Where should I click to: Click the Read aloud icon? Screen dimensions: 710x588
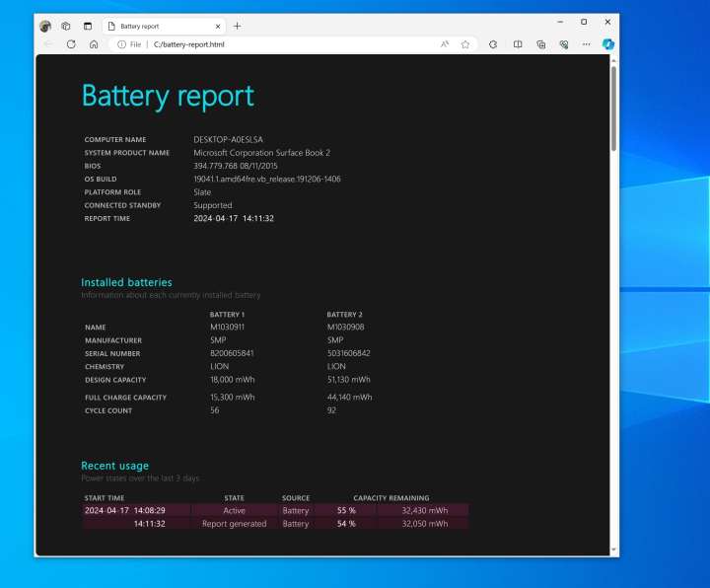tap(445, 44)
